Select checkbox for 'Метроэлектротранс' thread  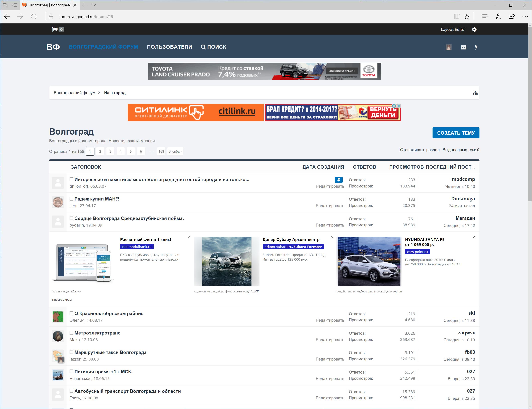tap(71, 333)
